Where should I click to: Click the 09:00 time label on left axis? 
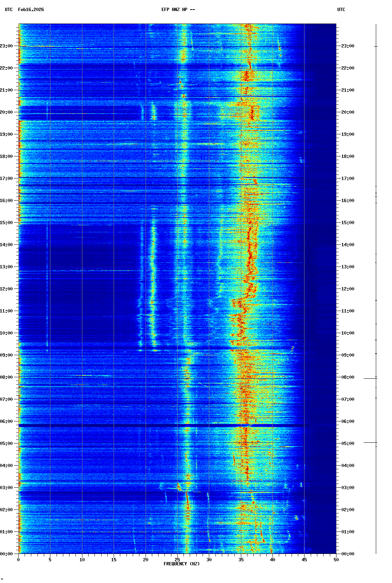[x=6, y=355]
